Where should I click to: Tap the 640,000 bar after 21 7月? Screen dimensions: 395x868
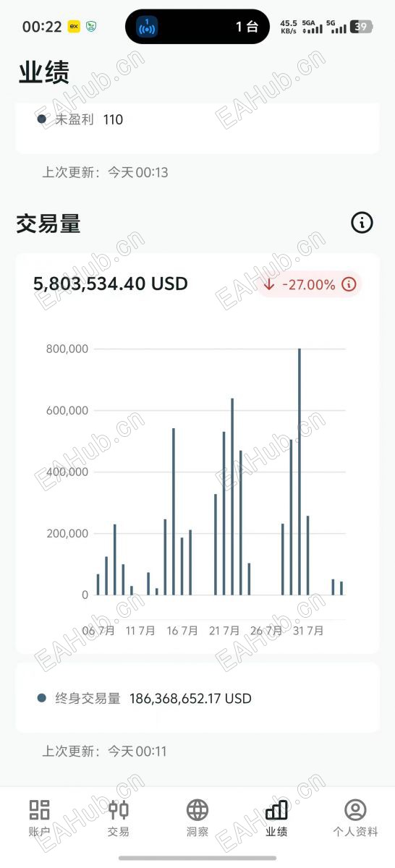232,496
